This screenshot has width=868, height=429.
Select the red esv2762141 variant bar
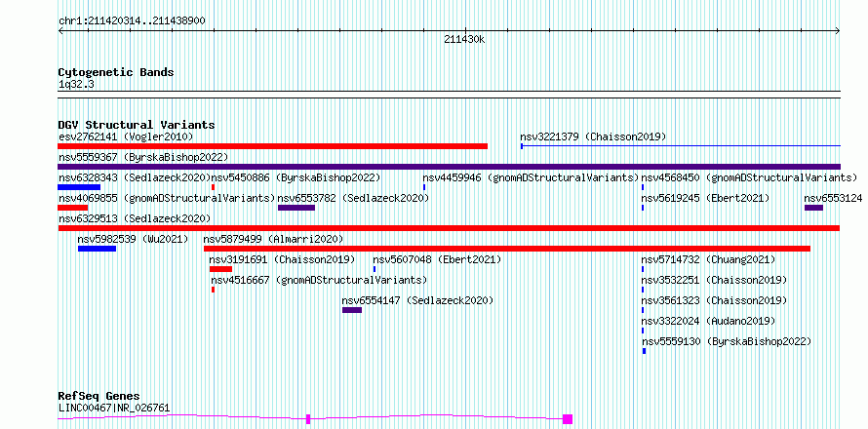(x=273, y=146)
